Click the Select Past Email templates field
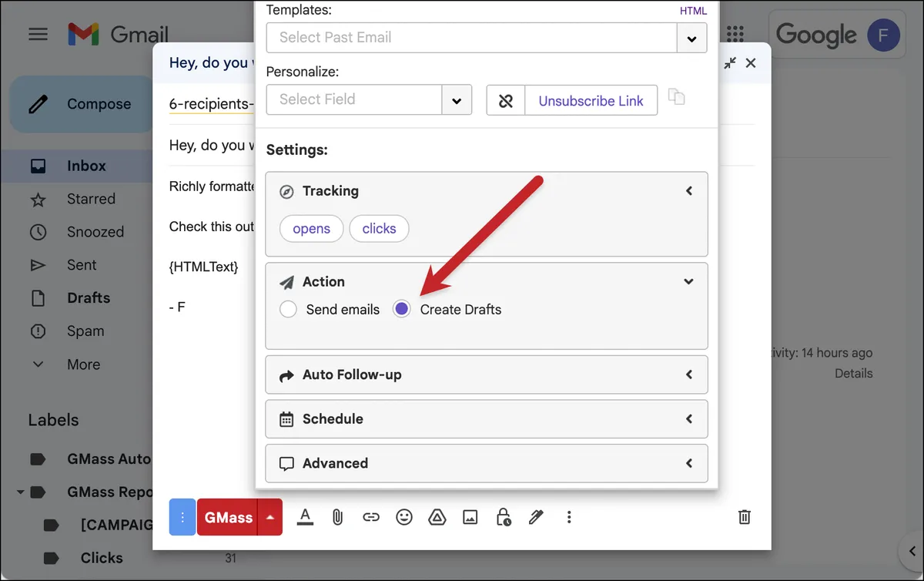Viewport: 924px width, 581px height. point(471,37)
